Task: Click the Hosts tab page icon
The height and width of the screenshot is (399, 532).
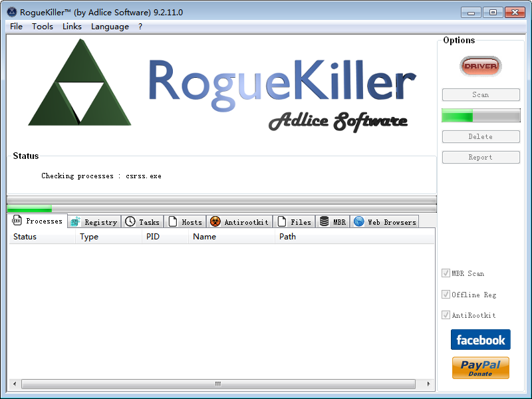Action: tap(173, 221)
